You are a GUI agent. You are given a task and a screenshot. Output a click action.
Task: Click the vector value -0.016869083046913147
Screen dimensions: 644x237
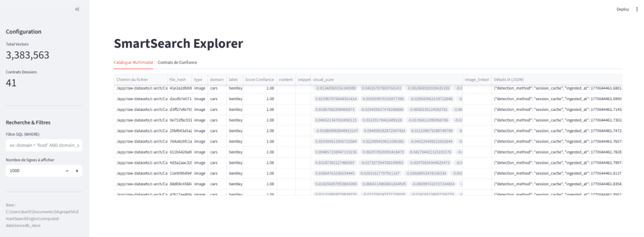[x=337, y=131]
